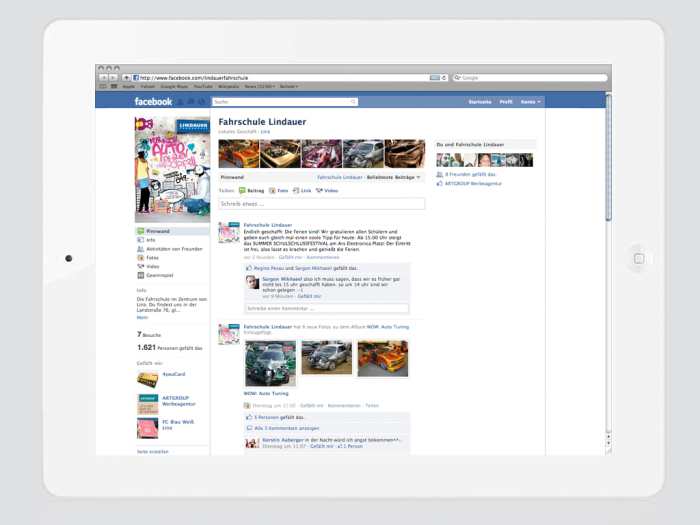Open the Konto dropdown menu
Viewport: 700px width, 525px height.
tap(530, 102)
